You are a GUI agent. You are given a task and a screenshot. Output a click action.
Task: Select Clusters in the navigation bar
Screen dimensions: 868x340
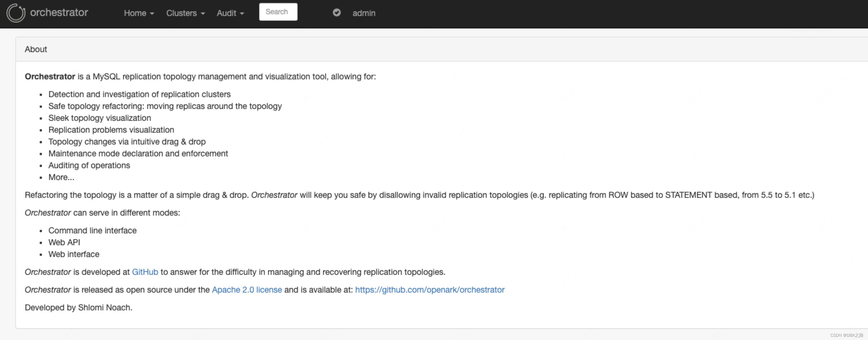coord(182,13)
